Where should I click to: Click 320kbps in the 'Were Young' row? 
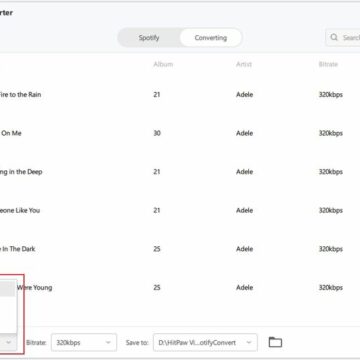point(331,287)
